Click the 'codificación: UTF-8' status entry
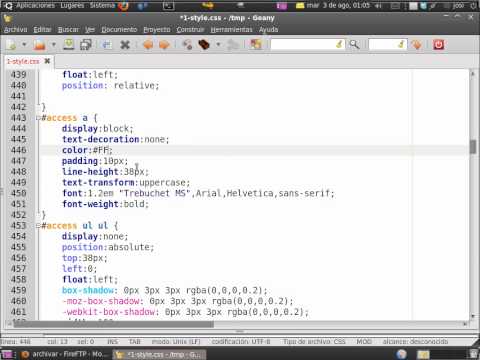This screenshot has width=480, height=360. click(x=241, y=342)
